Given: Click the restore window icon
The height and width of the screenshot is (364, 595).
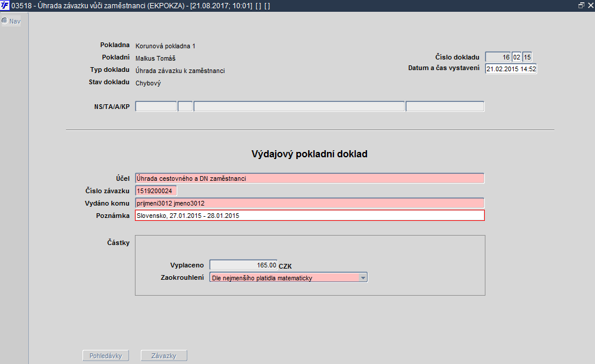Looking at the screenshot, I should tap(581, 5).
